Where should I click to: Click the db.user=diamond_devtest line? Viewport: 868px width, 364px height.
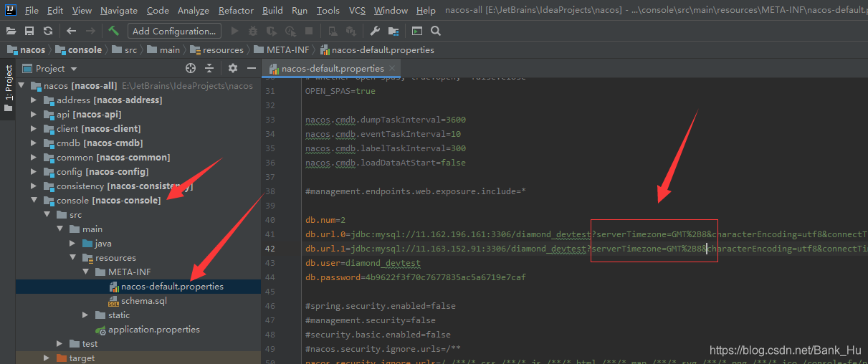(x=363, y=263)
